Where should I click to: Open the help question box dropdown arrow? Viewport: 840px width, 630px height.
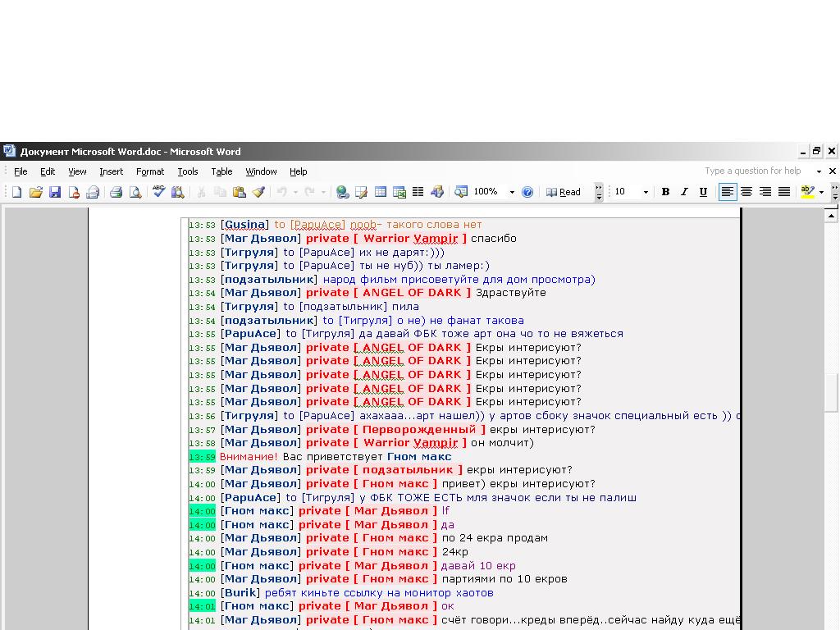pyautogui.click(x=819, y=171)
